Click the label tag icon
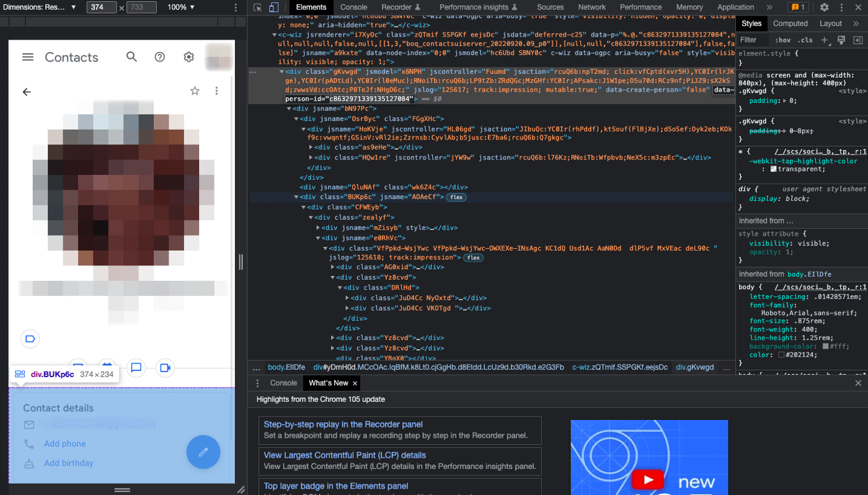This screenshot has height=495, width=868. pos(30,339)
